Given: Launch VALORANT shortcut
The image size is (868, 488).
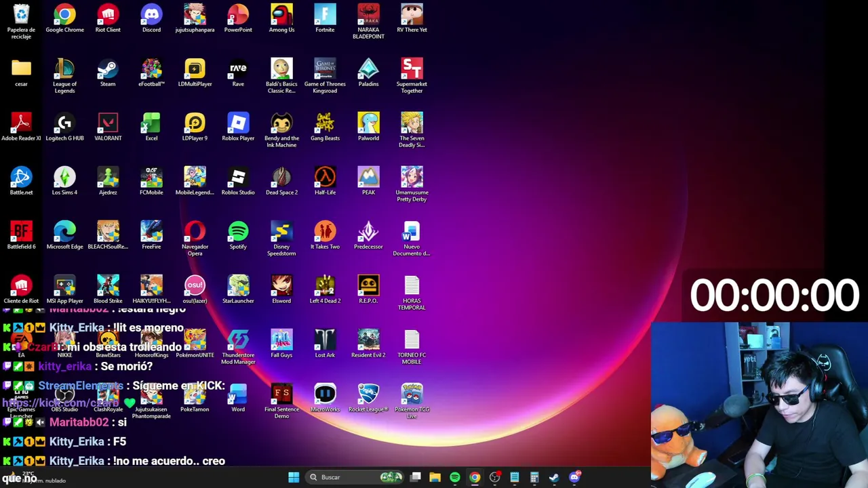Looking at the screenshot, I should click(108, 127).
